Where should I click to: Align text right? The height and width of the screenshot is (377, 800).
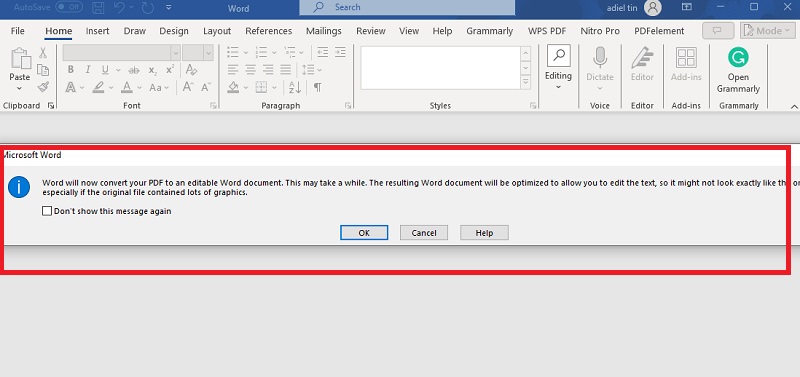pyautogui.click(x=268, y=69)
